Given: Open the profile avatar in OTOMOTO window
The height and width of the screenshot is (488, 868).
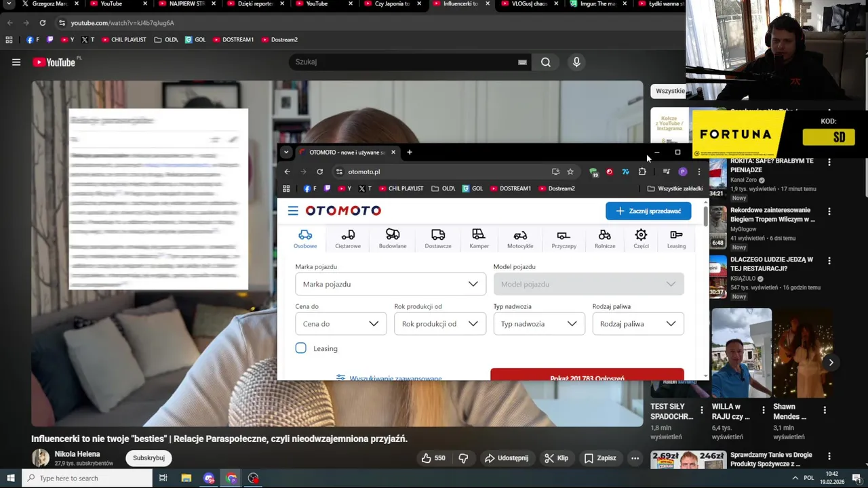Looking at the screenshot, I should 683,171.
